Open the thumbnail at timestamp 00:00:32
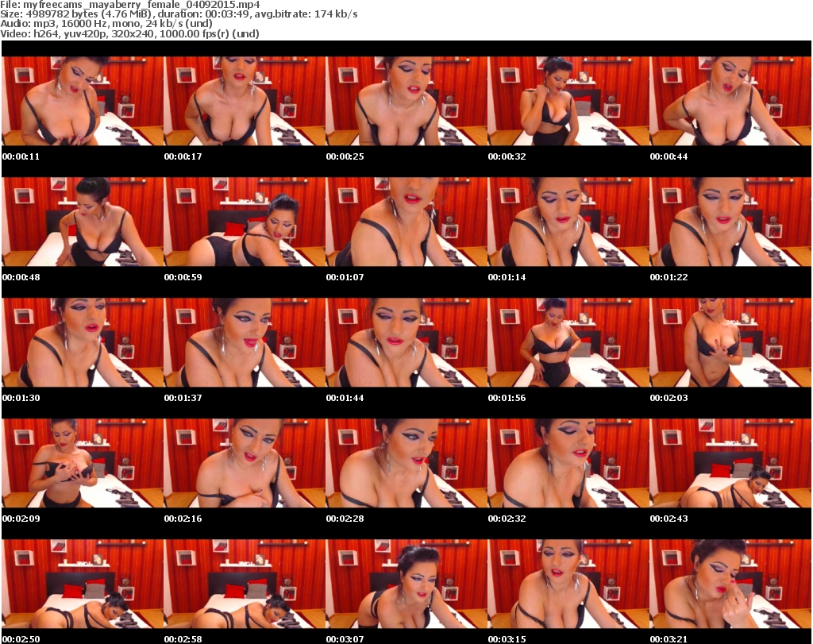The height and width of the screenshot is (644, 813). [568, 101]
